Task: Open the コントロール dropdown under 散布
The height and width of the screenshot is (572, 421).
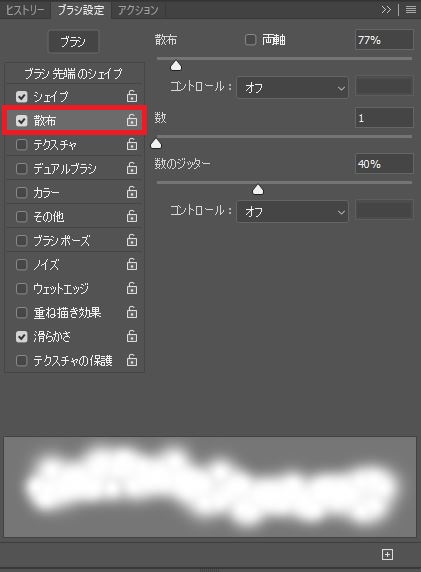Action: pos(292,88)
